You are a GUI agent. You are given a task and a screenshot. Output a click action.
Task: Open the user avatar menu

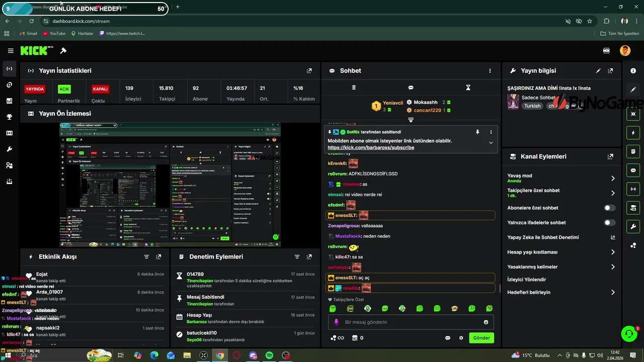625,51
